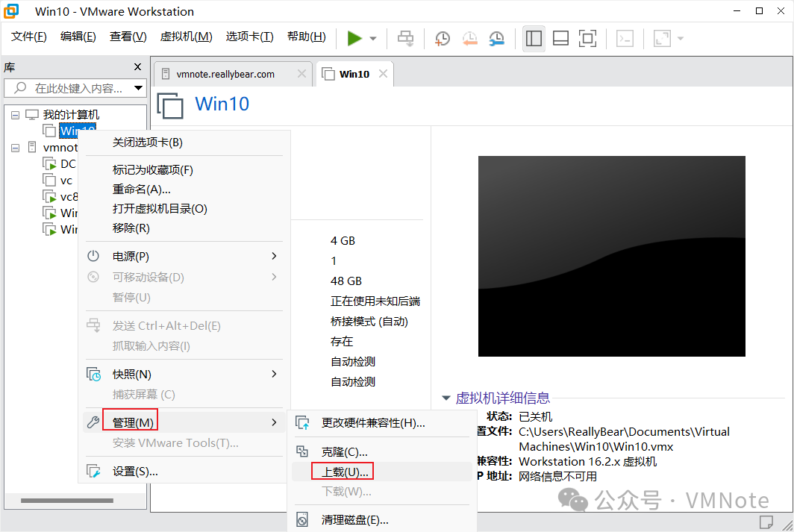Click the Win10 VM screen preview thumbnail

[x=612, y=256]
